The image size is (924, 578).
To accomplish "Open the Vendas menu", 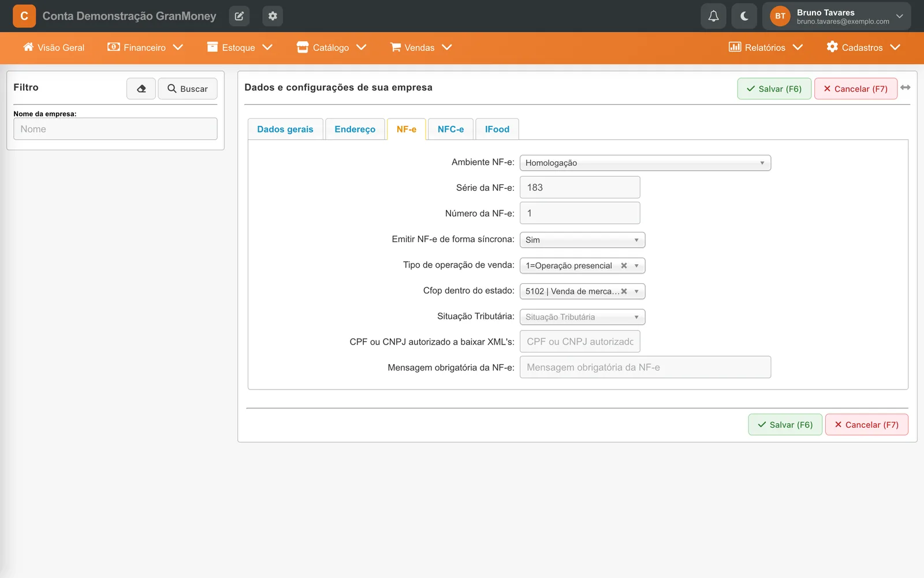I will 421,47.
